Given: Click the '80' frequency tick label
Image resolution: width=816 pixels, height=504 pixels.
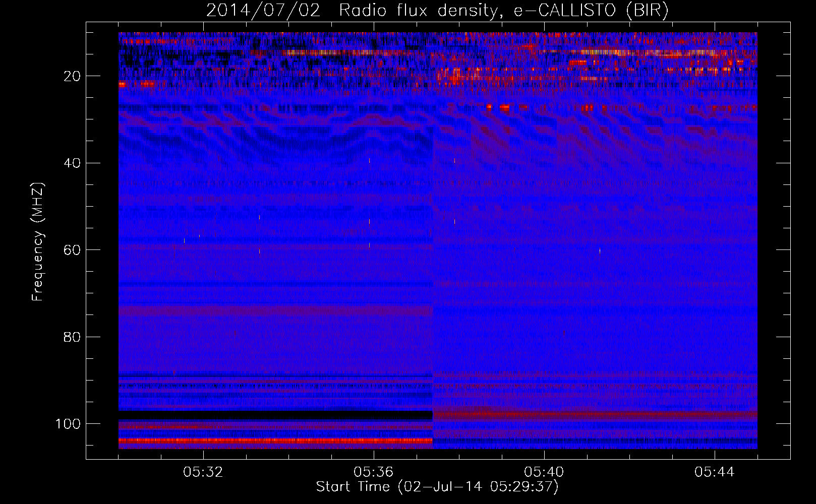Looking at the screenshot, I should (72, 337).
